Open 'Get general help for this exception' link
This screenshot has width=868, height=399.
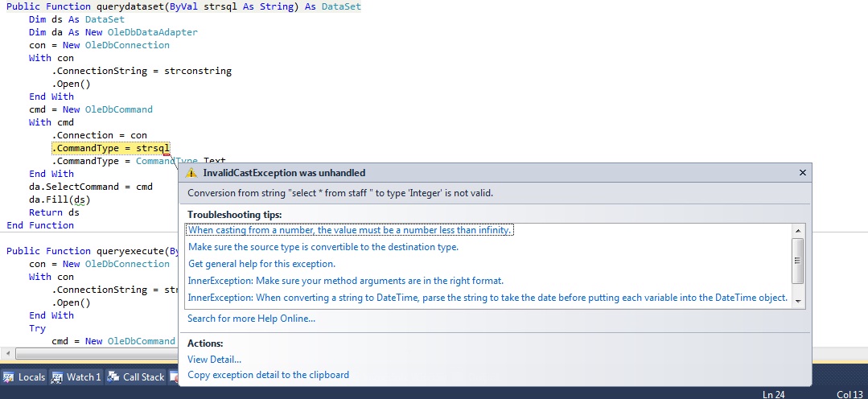pos(261,264)
